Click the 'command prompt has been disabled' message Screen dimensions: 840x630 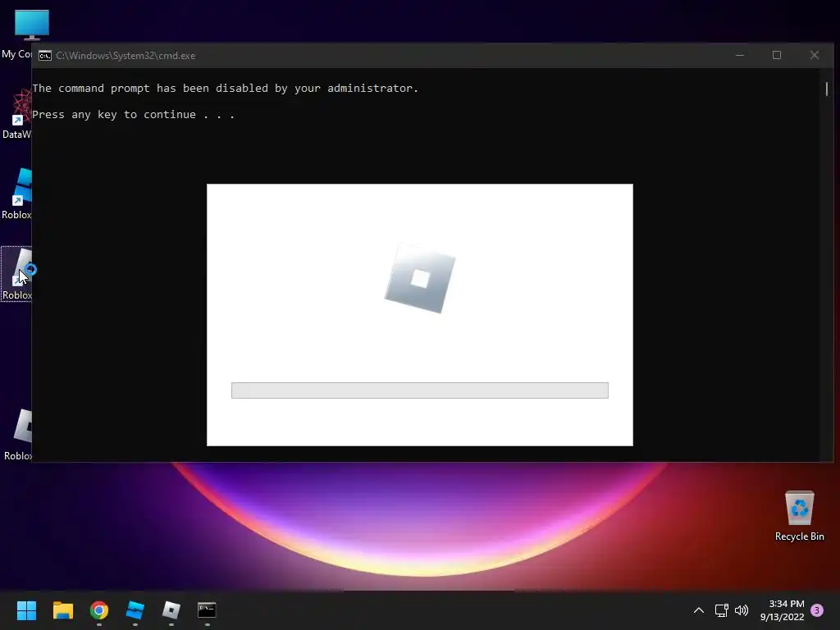(225, 89)
